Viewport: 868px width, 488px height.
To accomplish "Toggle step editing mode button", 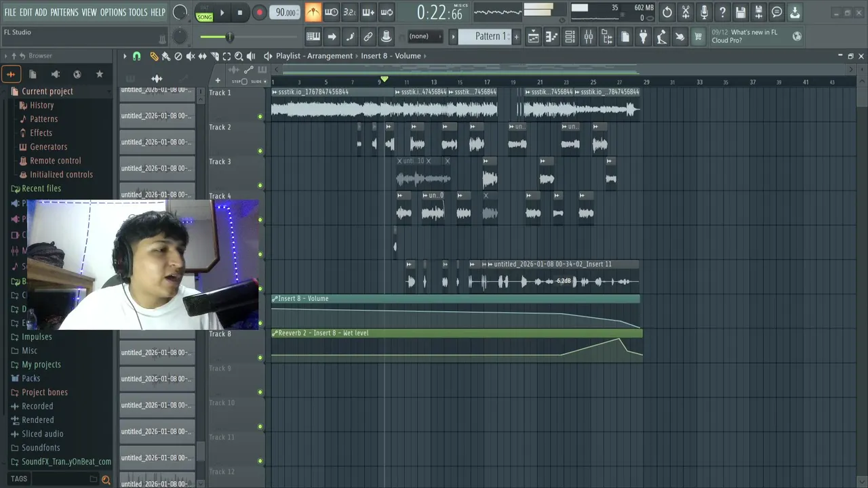I will pyautogui.click(x=350, y=37).
